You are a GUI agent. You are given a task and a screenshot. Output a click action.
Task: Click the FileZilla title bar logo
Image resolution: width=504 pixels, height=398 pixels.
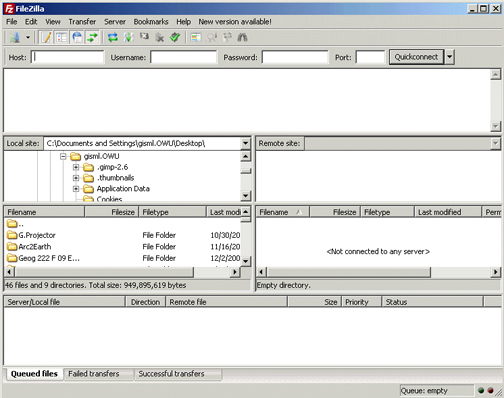point(9,9)
